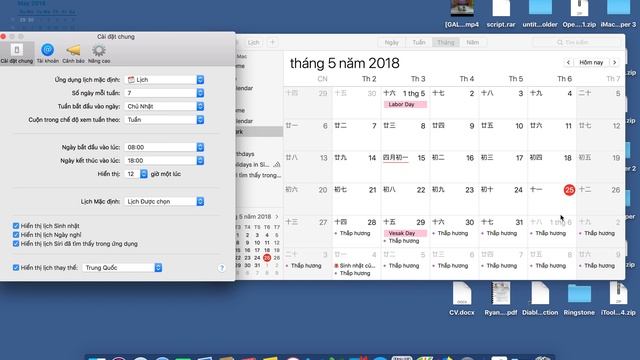Open the Cài đặt chung preferences tab
Viewport: 640px width, 360px height.
tap(16, 53)
